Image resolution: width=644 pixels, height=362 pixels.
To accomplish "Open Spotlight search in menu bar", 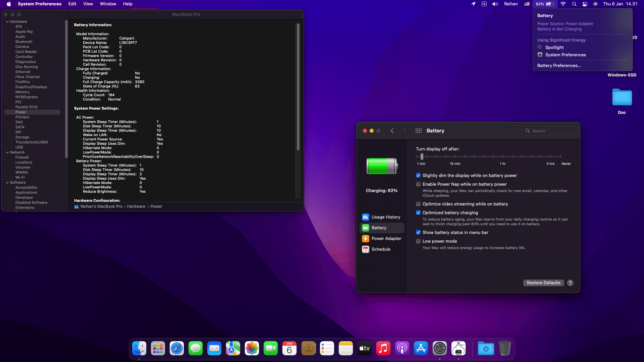I will [x=574, y=4].
